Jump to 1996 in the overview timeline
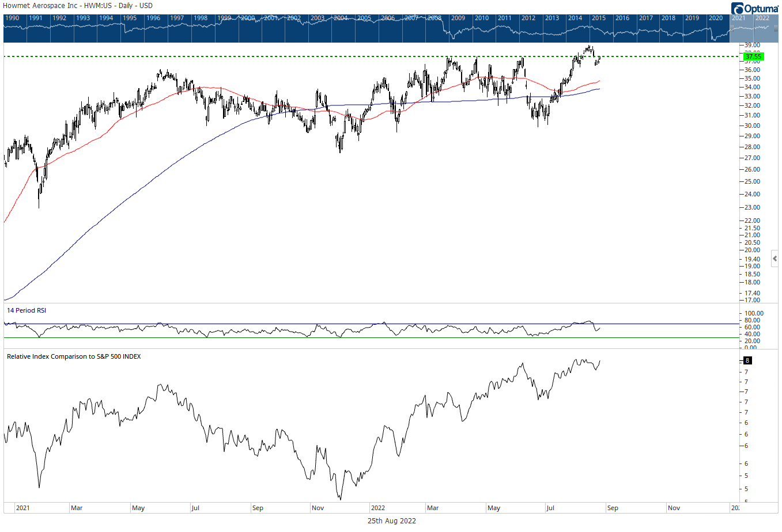 pos(153,18)
